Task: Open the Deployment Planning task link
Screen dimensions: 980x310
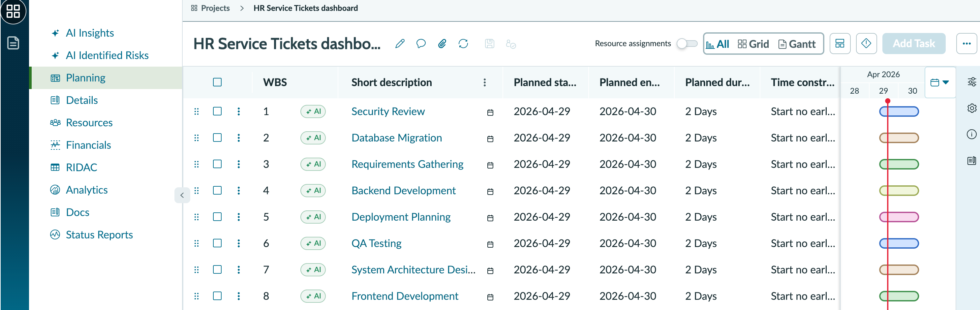Action: point(401,217)
